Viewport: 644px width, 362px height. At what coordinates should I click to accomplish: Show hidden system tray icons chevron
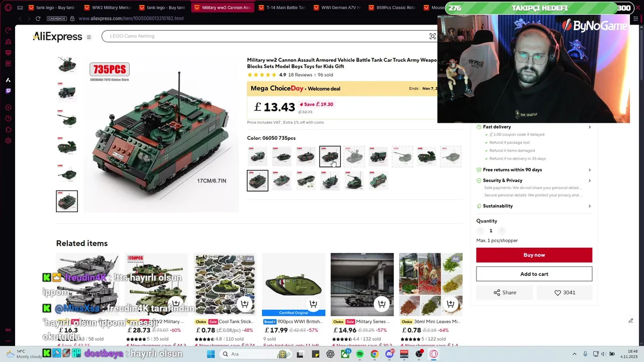coord(574,354)
